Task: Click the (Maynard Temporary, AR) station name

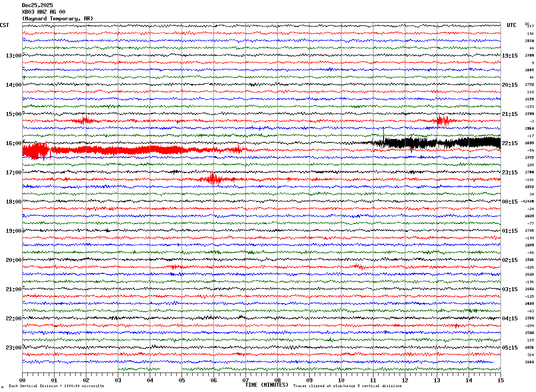Action: pyautogui.click(x=58, y=19)
